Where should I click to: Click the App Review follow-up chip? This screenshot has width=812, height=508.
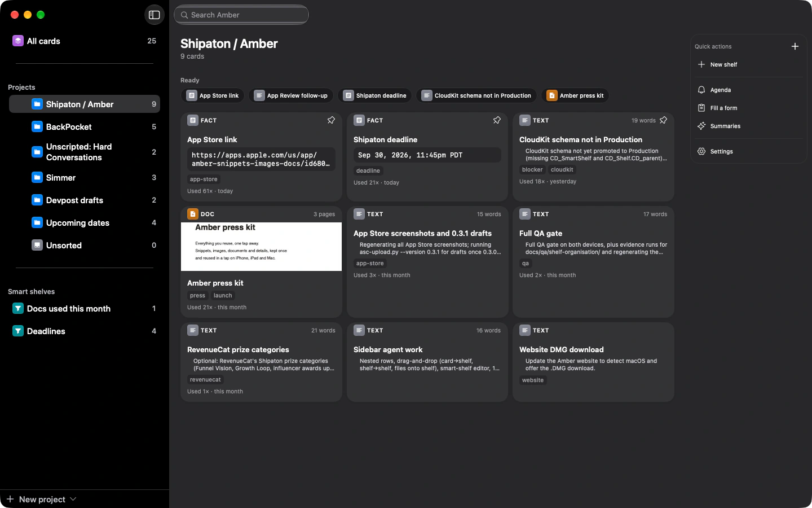coord(290,95)
